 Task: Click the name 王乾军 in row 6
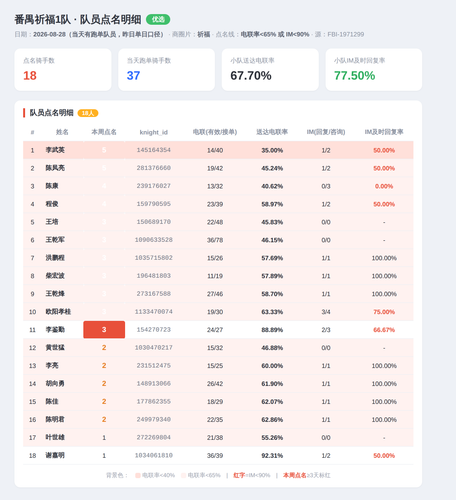[55, 240]
